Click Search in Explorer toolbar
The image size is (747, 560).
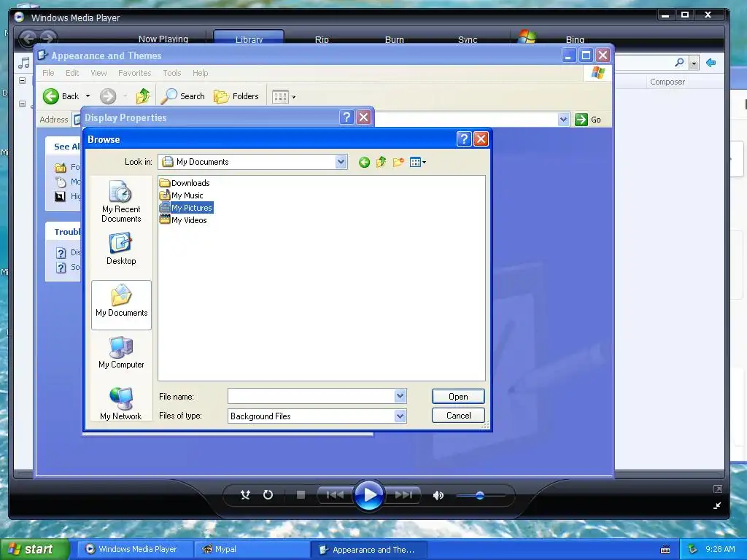pyautogui.click(x=183, y=96)
